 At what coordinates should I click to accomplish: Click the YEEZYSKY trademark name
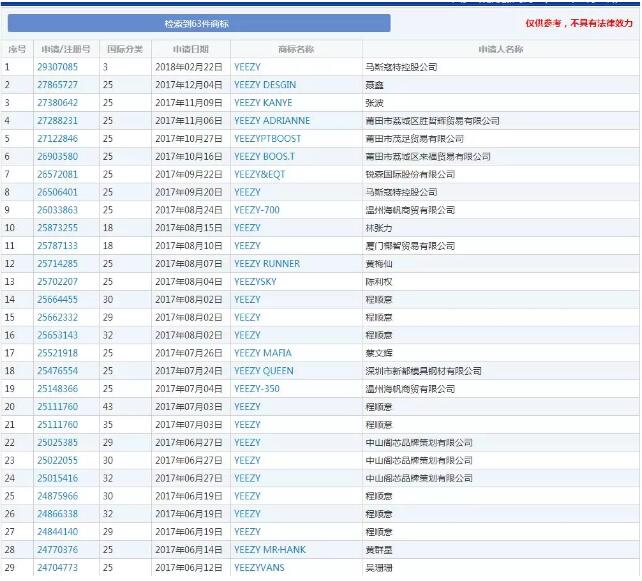tap(255, 282)
